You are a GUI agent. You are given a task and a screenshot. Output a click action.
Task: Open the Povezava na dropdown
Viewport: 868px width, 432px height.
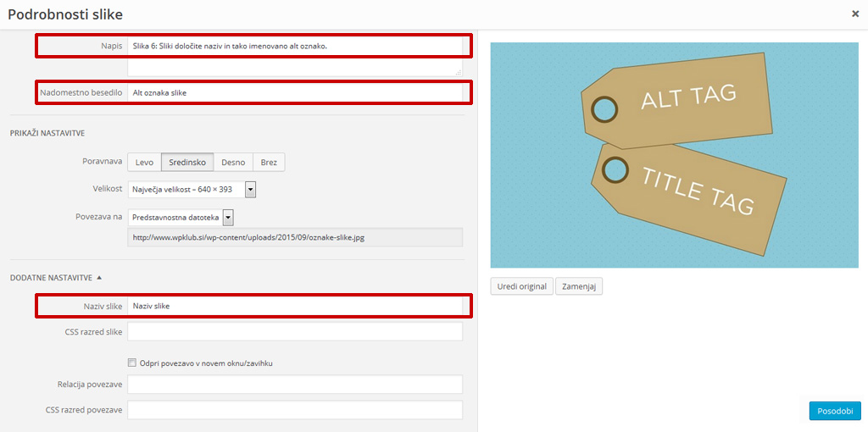181,218
